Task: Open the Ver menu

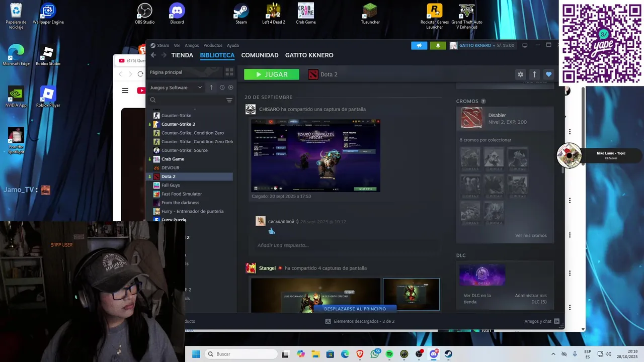Action: (x=177, y=45)
